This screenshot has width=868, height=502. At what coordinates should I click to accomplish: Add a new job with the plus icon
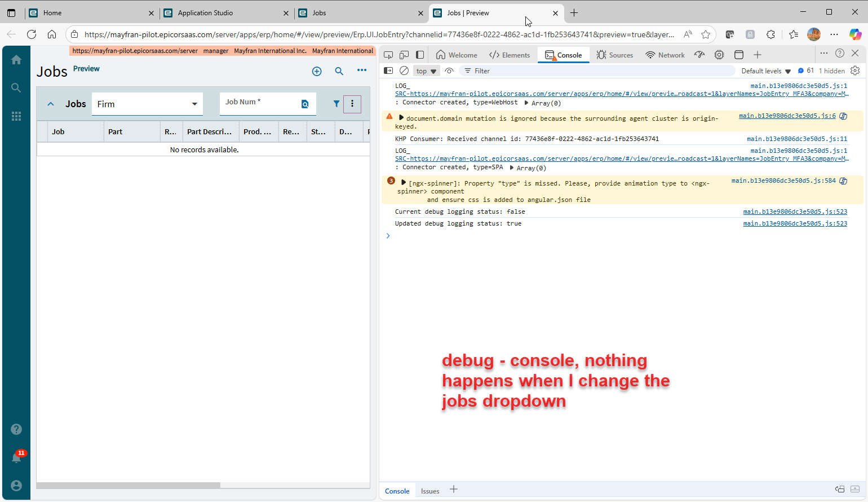pos(317,71)
